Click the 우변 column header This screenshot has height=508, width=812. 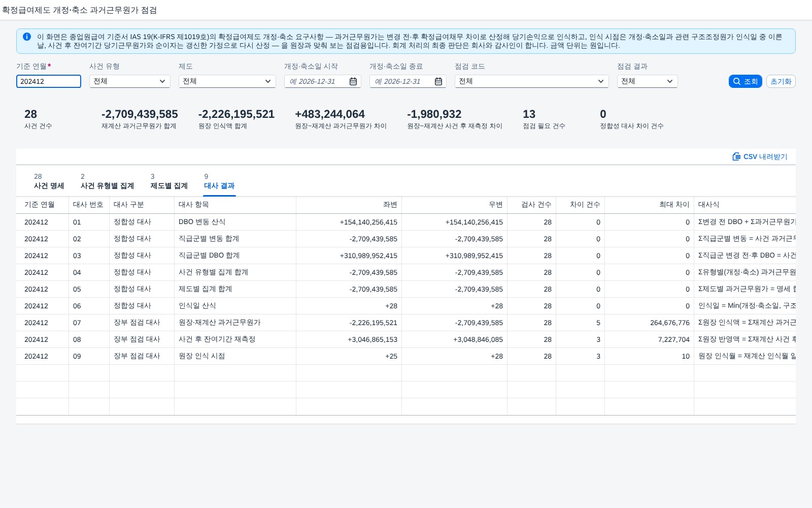tap(454, 205)
